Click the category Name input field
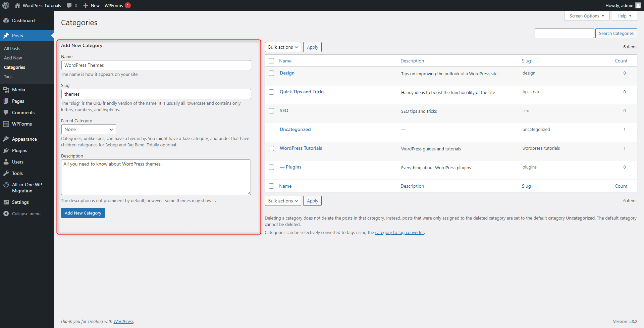Viewport: 644px width, 328px height. 156,65
